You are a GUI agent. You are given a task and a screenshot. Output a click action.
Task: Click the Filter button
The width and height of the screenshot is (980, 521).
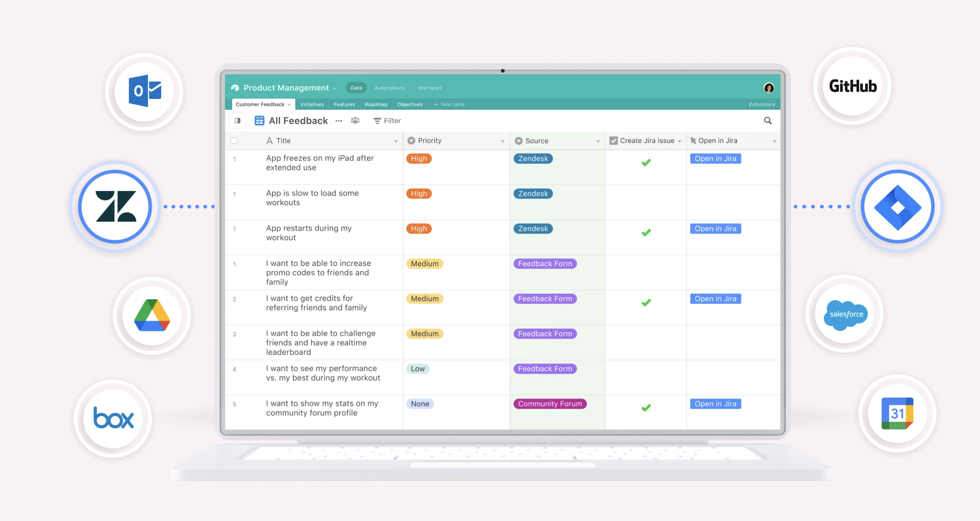click(x=387, y=121)
